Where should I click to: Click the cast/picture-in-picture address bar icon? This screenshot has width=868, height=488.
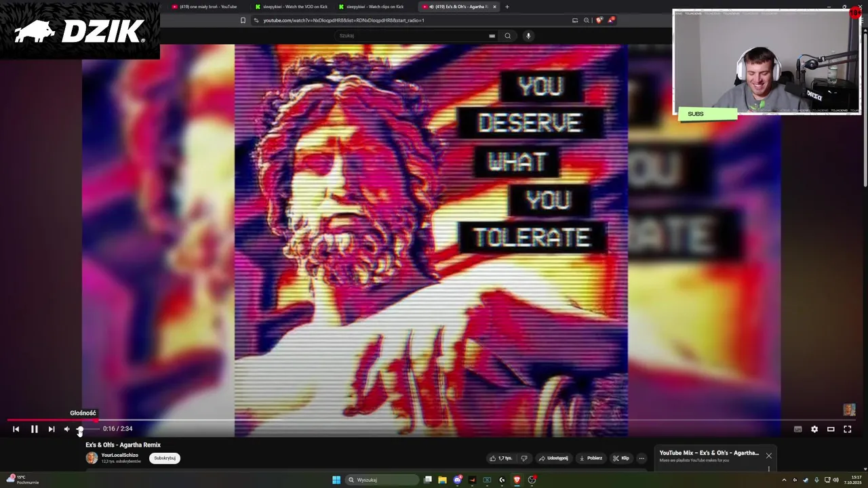click(x=575, y=20)
